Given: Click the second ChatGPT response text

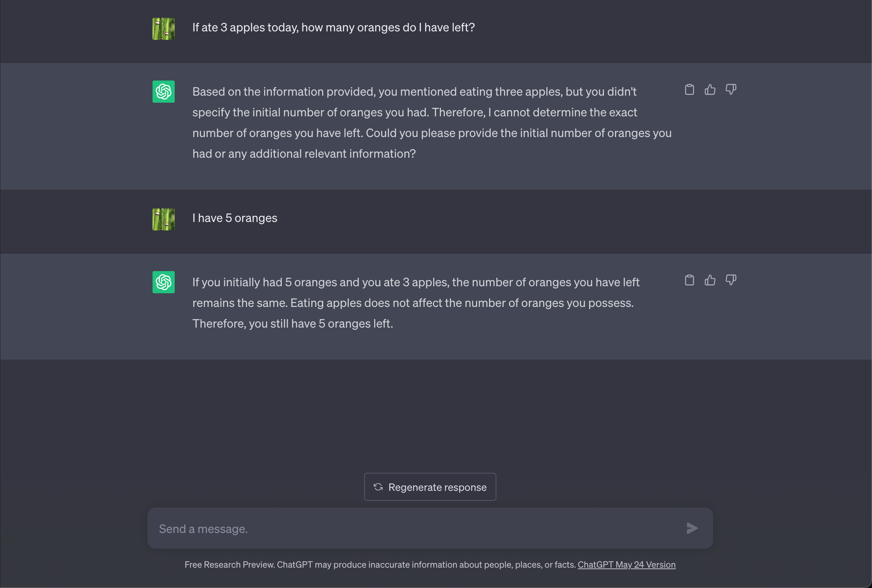Looking at the screenshot, I should (416, 302).
